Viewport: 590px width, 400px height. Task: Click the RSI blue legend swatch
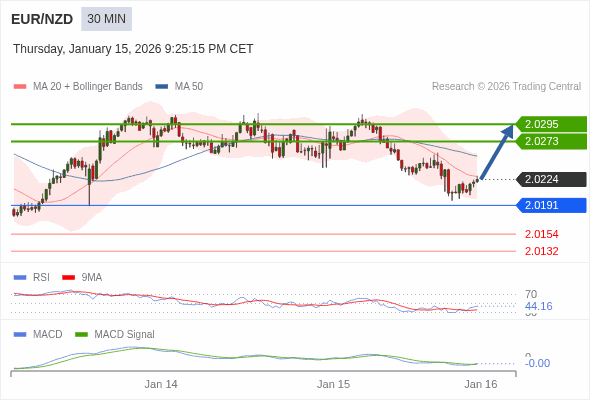click(20, 278)
